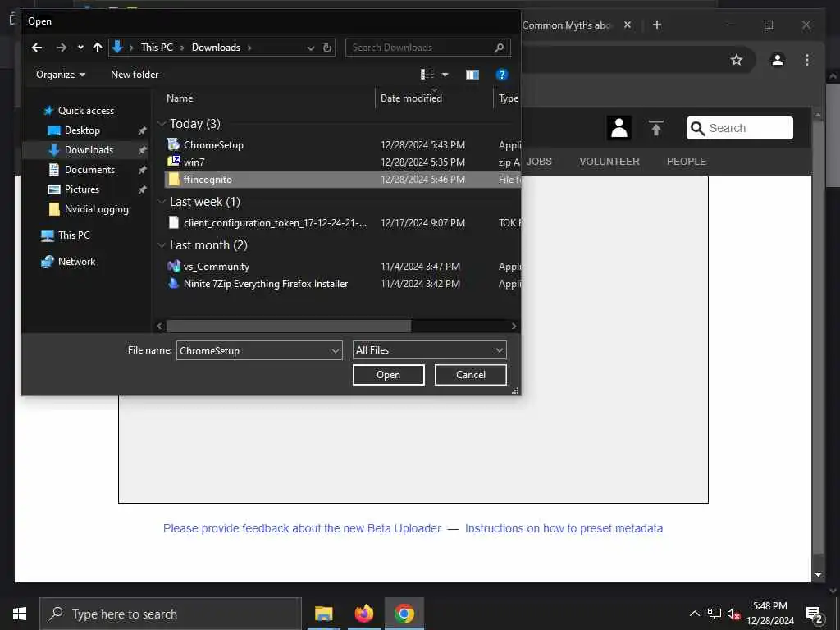Open Firefox from the taskbar
This screenshot has height=630, width=840.
(363, 614)
